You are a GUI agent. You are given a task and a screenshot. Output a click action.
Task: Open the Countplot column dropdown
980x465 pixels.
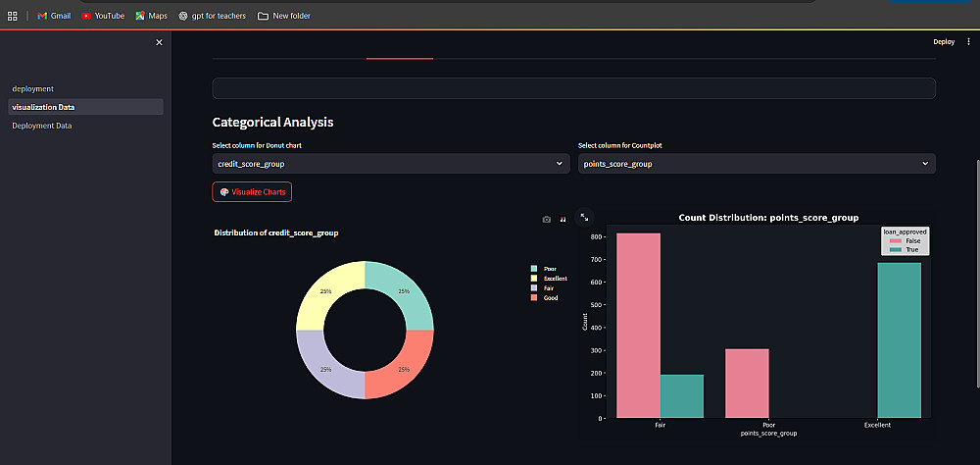click(757, 164)
